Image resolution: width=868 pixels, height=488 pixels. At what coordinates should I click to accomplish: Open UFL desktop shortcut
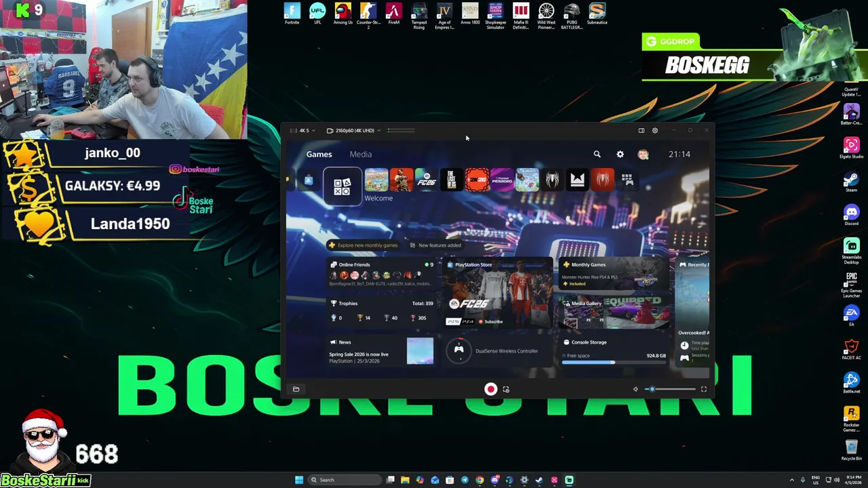click(317, 15)
